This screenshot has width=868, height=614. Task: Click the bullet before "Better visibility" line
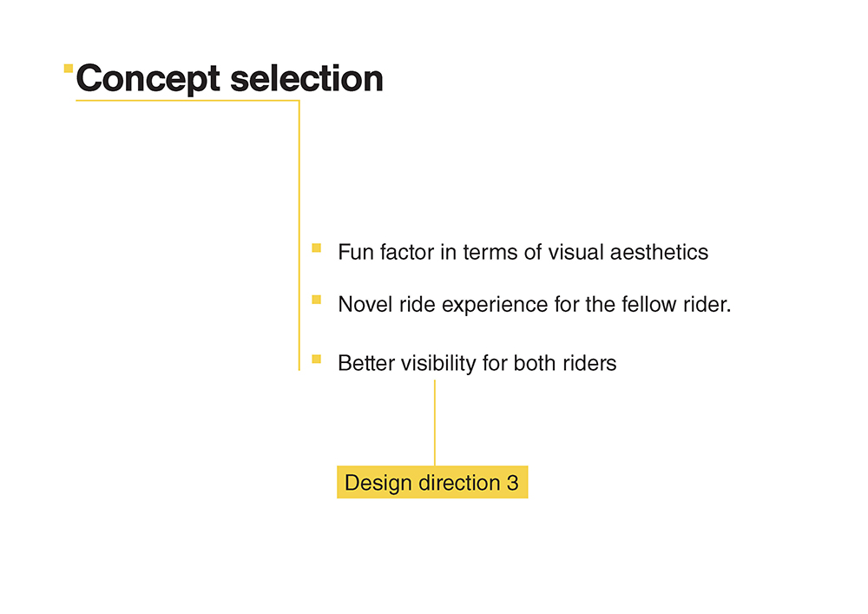pos(317,359)
